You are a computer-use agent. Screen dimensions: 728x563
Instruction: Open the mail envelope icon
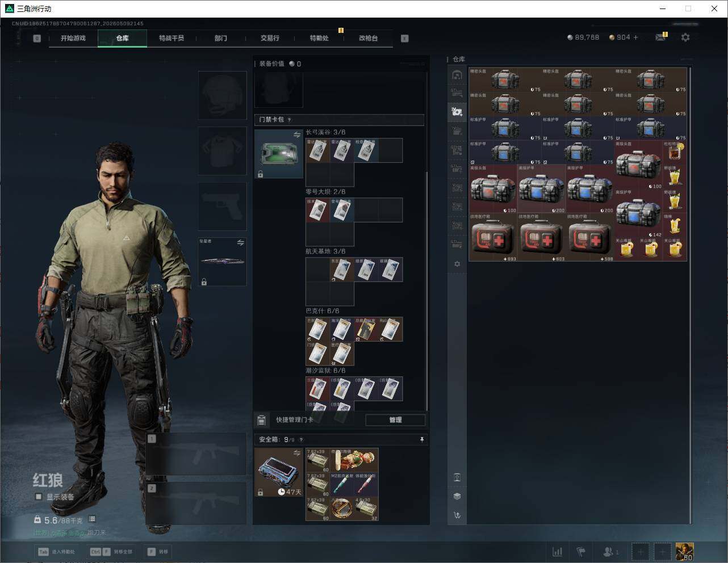[x=660, y=37]
